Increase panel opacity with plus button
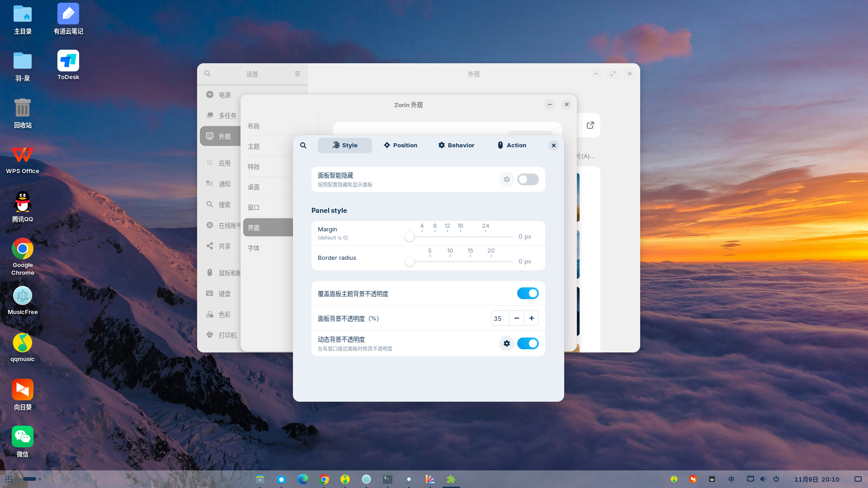The image size is (868, 488). coord(532,318)
